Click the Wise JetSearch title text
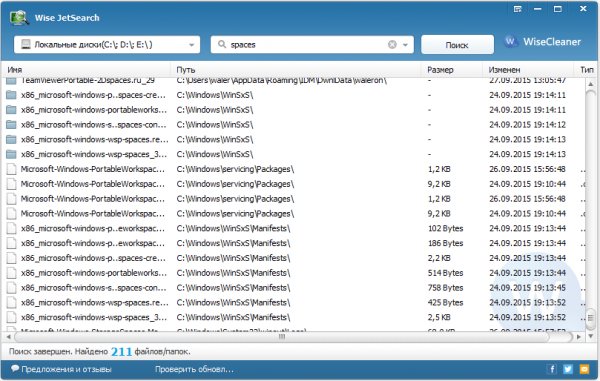600x381 pixels. pos(67,18)
